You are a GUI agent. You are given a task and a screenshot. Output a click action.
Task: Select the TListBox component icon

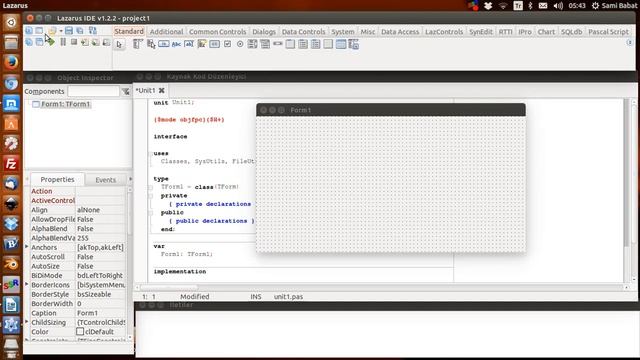pyautogui.click(x=252, y=44)
